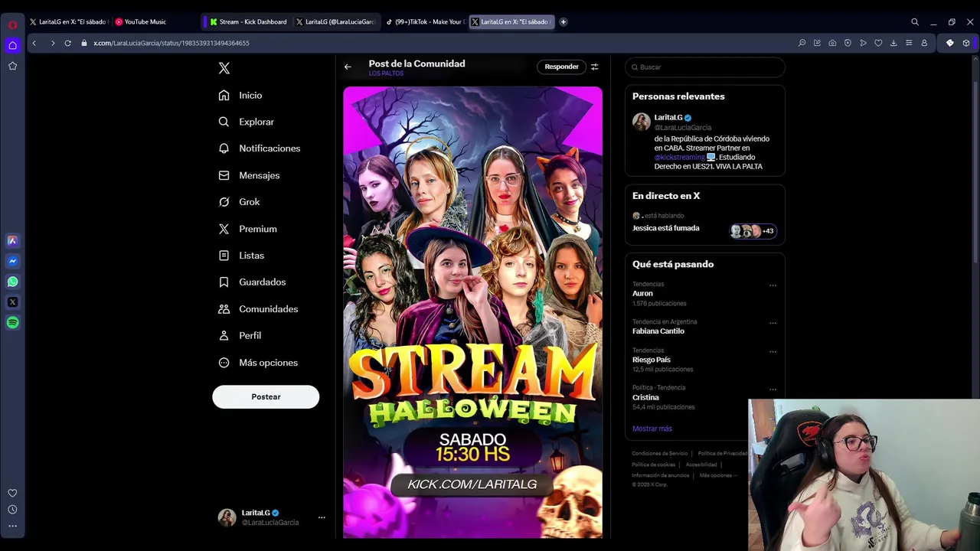Click the edit page toolbar icon
980x551 pixels.
pos(817,43)
